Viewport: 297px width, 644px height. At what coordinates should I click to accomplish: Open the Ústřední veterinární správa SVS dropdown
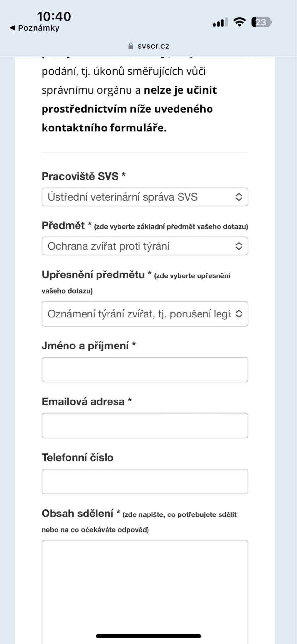pyautogui.click(x=139, y=197)
